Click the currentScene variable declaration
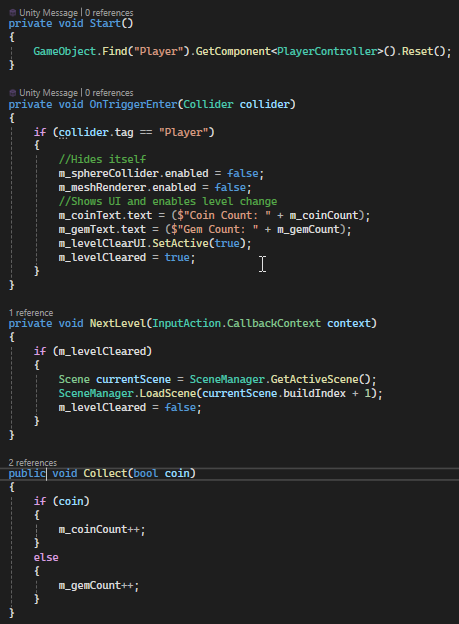459x624 pixels. (133, 379)
